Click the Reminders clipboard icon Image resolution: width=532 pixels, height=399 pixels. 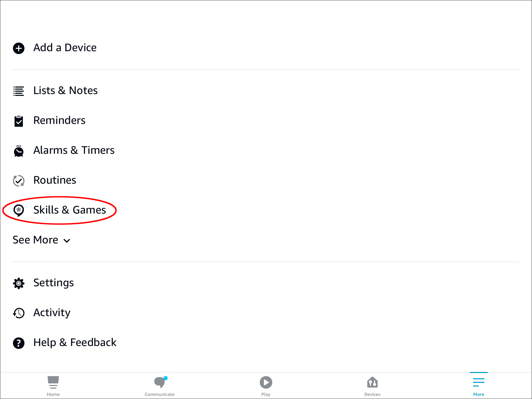click(x=19, y=121)
